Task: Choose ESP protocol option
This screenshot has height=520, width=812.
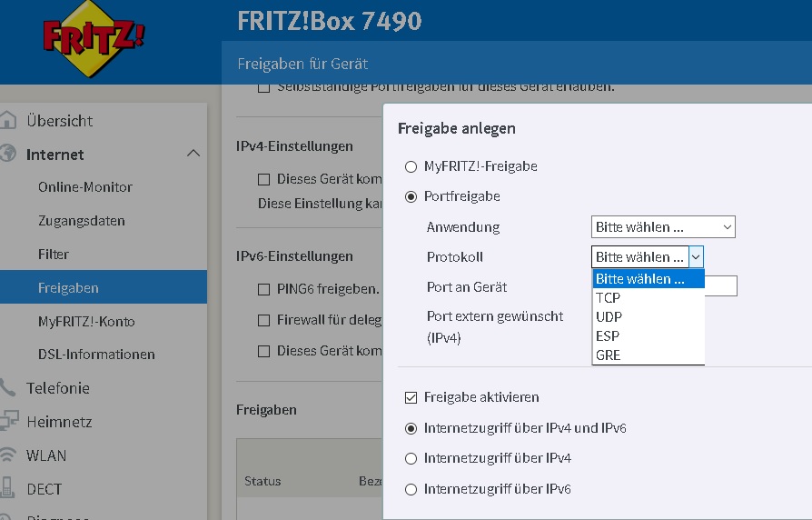Action: coord(649,336)
